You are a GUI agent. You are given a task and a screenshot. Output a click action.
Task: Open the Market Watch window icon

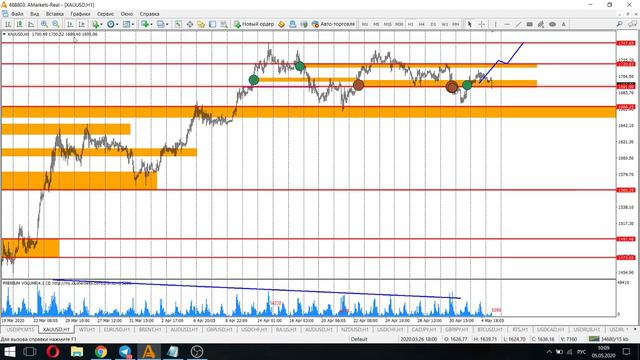coord(178,24)
